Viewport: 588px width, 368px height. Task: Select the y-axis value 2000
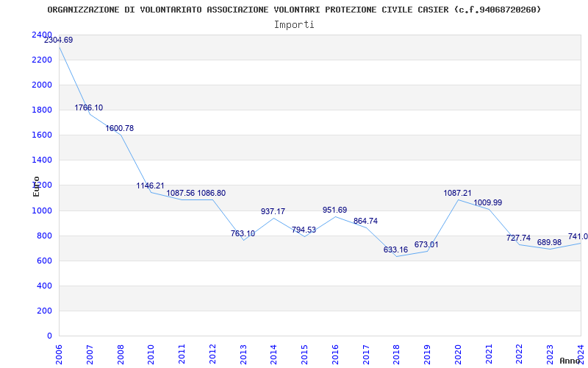pos(42,85)
